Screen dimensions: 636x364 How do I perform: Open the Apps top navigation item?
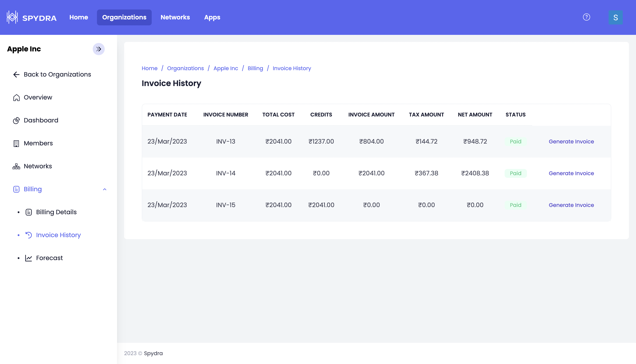(x=212, y=17)
